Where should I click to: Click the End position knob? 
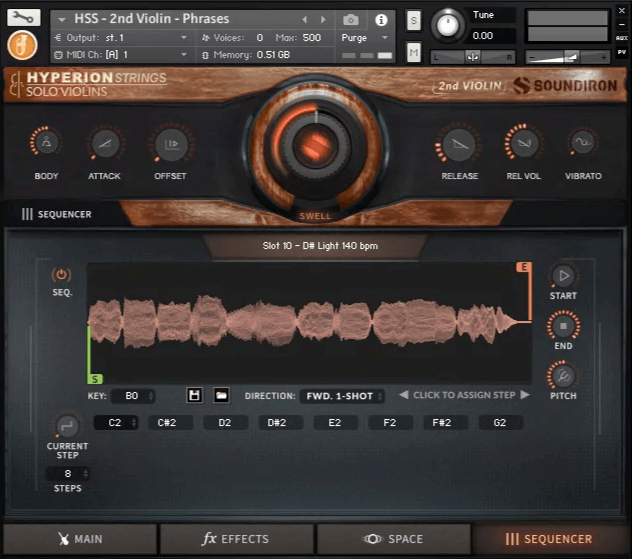pyautogui.click(x=563, y=326)
